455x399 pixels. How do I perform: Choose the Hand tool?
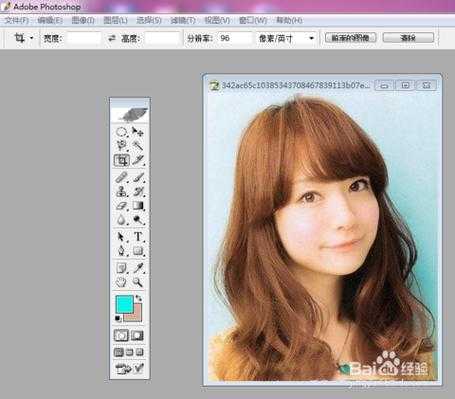(x=121, y=282)
